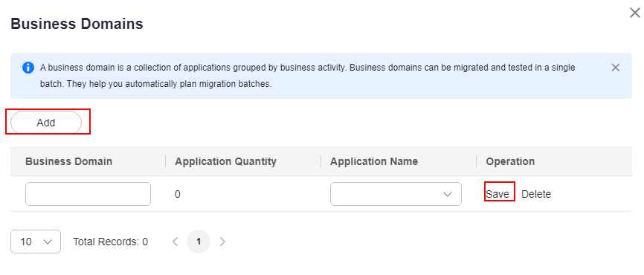Dismiss the business domain info banner
This screenshot has width=644, height=275.
[615, 68]
